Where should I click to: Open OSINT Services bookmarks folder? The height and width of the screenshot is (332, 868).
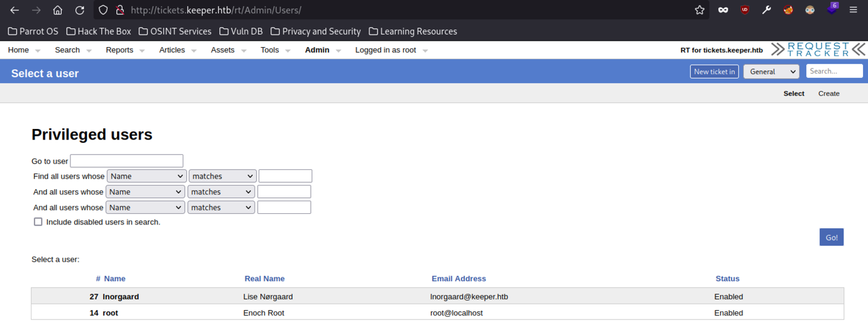point(175,31)
